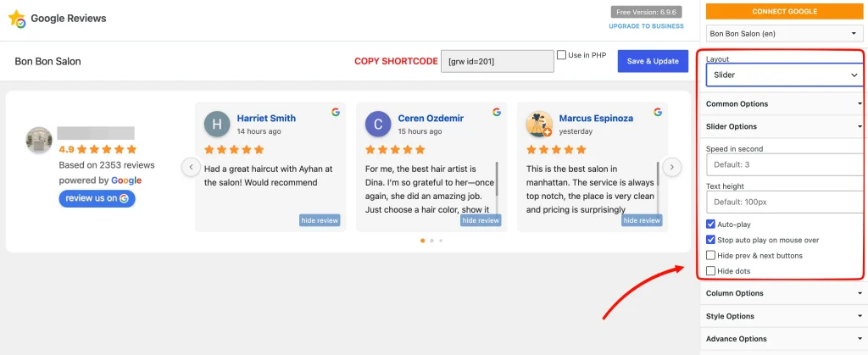The height and width of the screenshot is (355, 868).
Task: Select the third slider dot
Action: click(x=441, y=241)
